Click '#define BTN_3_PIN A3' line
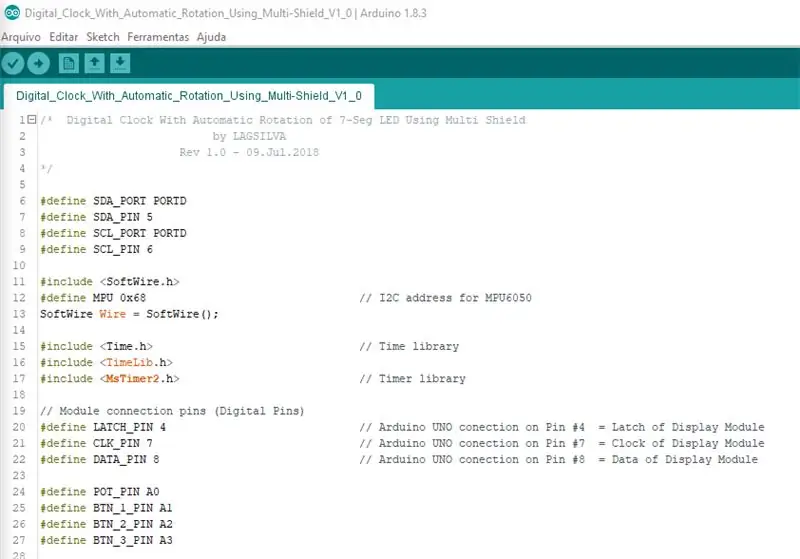800x559 pixels. [x=107, y=540]
